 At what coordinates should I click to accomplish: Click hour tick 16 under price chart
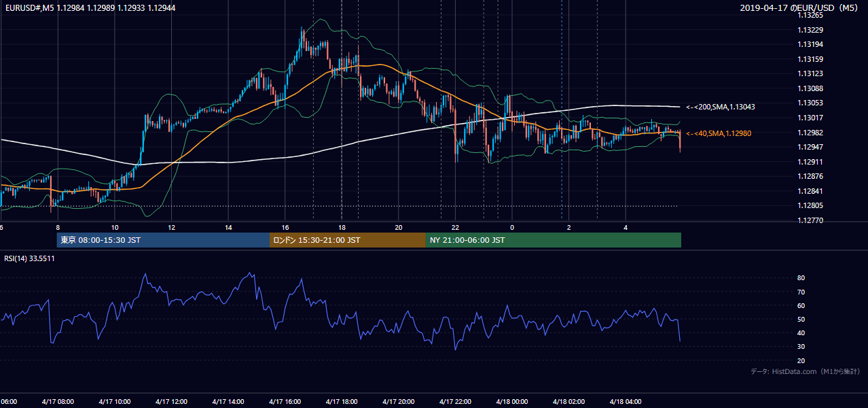(x=285, y=227)
